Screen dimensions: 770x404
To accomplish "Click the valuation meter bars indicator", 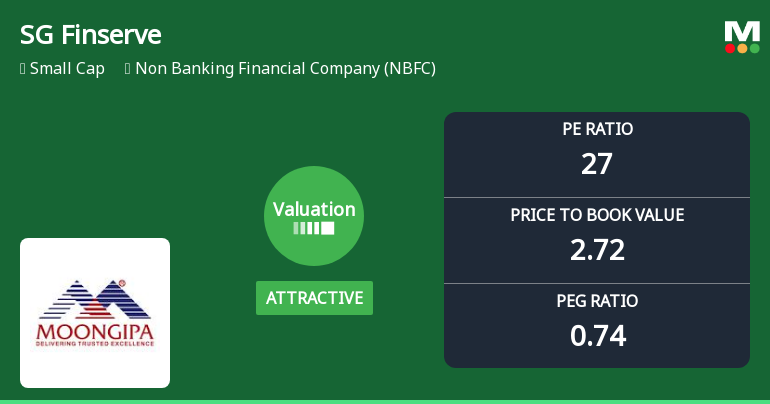I will click(x=314, y=228).
